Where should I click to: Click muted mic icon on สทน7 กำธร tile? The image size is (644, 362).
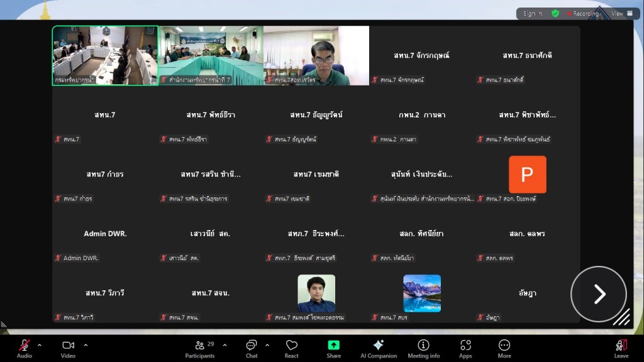[58, 199]
